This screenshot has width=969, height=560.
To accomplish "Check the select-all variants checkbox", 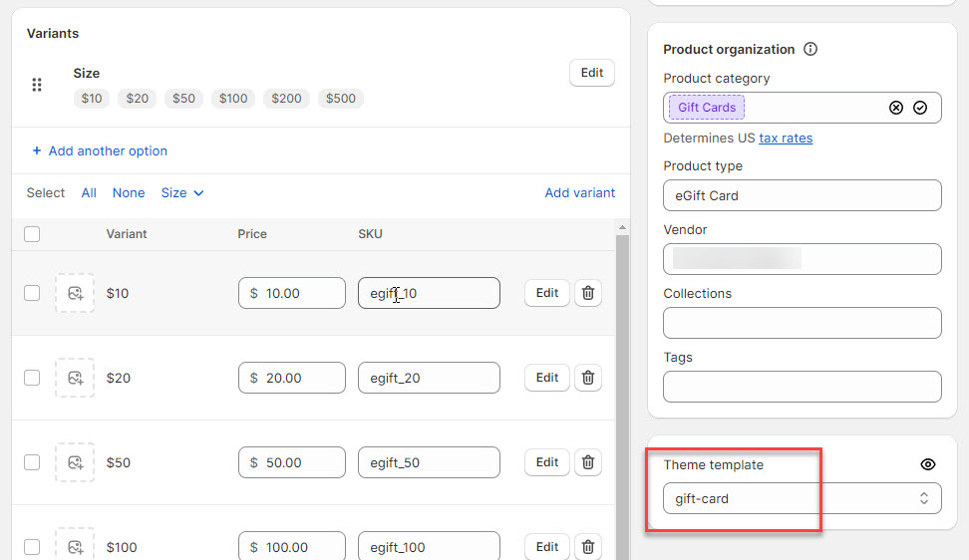I will 32,234.
